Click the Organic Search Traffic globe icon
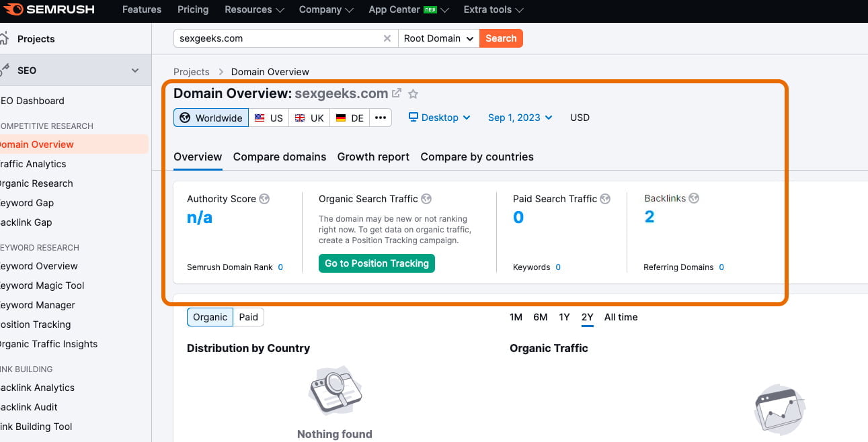The width and height of the screenshot is (868, 442). pyautogui.click(x=426, y=199)
